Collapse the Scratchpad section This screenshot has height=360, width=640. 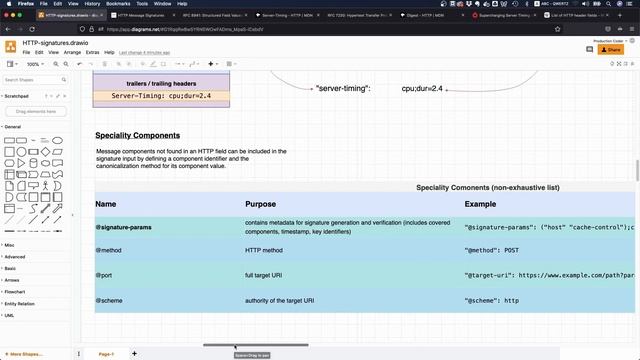click(x=16, y=96)
